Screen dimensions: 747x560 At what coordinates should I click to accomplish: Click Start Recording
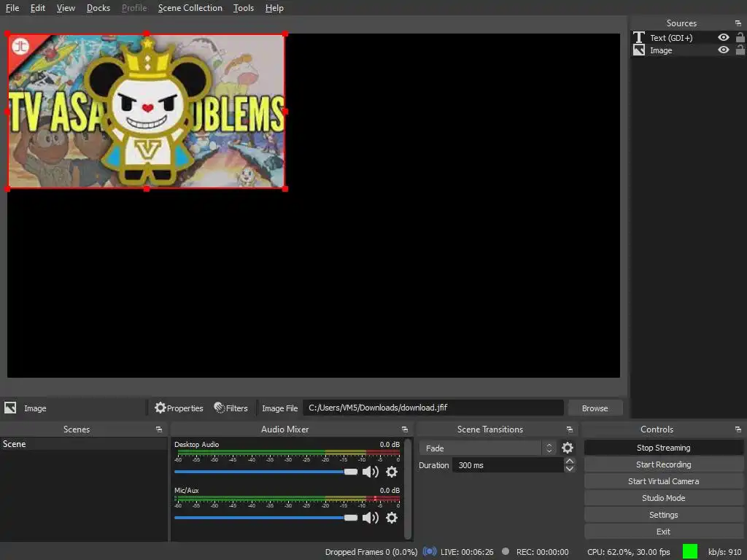click(663, 464)
